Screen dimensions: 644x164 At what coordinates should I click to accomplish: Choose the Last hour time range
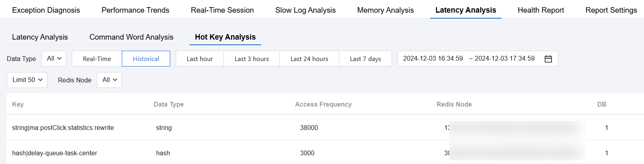pyautogui.click(x=200, y=59)
